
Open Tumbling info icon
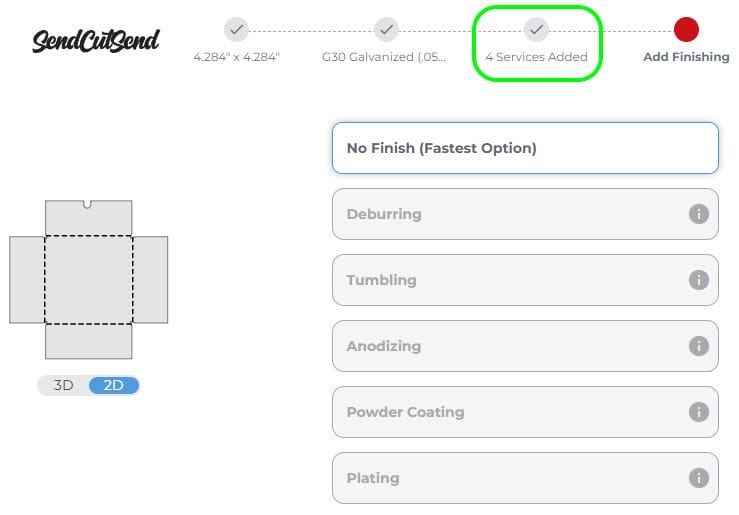tap(699, 280)
